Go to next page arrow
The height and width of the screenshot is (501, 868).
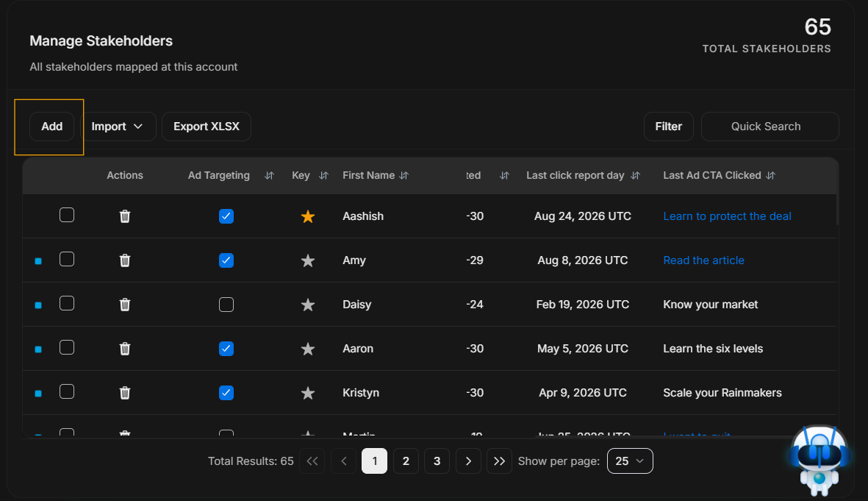click(468, 461)
